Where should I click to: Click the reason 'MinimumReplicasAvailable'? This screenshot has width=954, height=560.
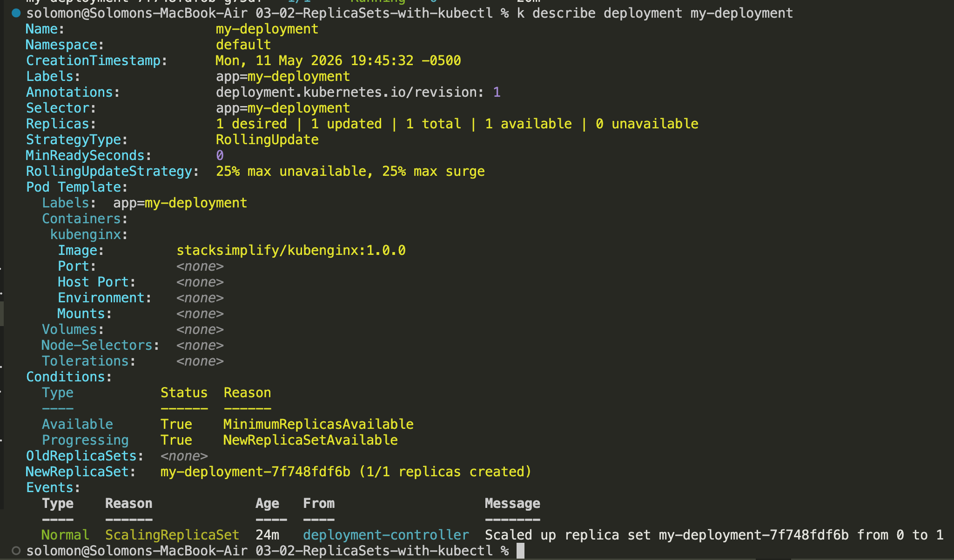coord(318,424)
